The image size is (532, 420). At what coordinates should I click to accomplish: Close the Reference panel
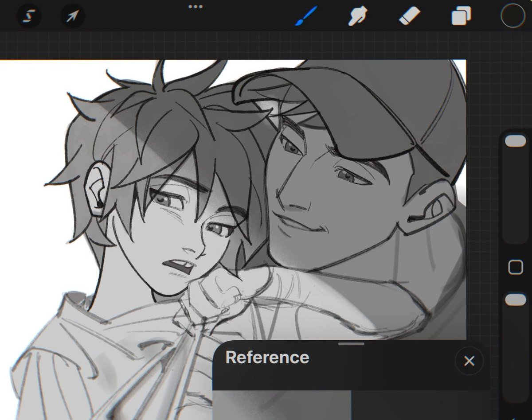[469, 361]
